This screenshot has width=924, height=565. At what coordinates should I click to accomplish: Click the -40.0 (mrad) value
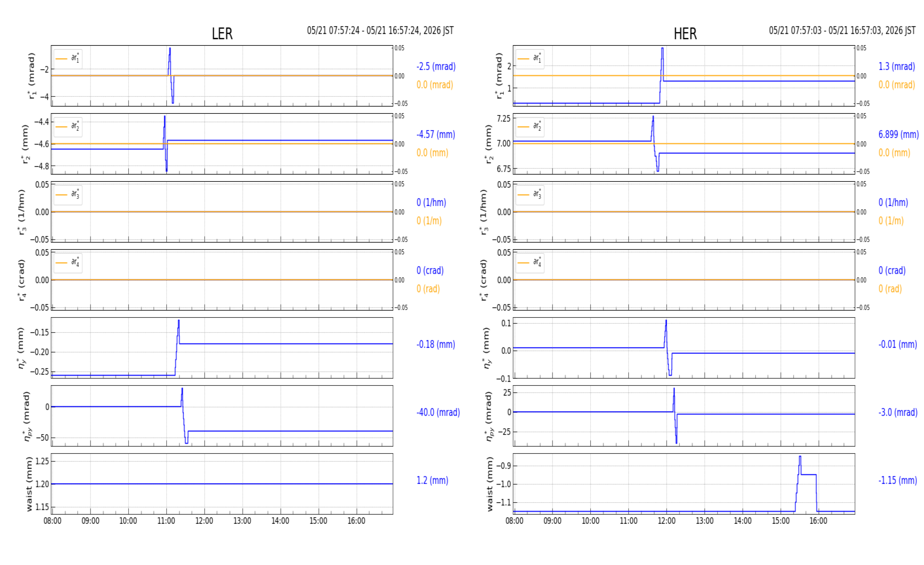[x=438, y=413]
